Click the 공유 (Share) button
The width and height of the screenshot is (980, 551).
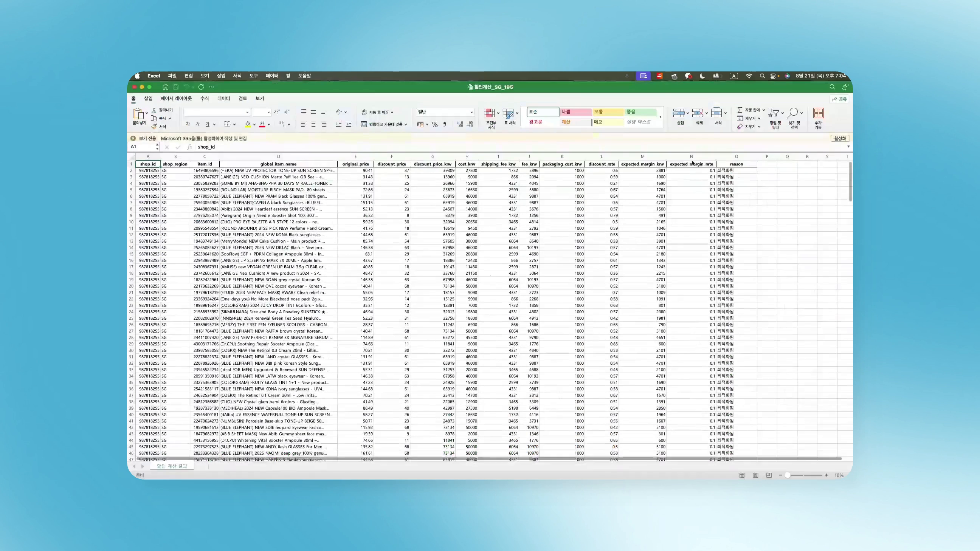click(841, 99)
